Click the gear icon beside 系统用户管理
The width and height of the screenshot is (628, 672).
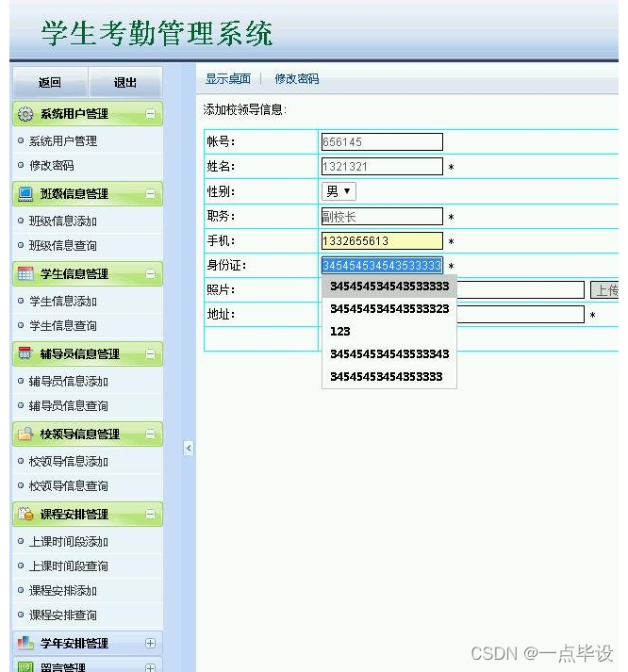[x=25, y=114]
